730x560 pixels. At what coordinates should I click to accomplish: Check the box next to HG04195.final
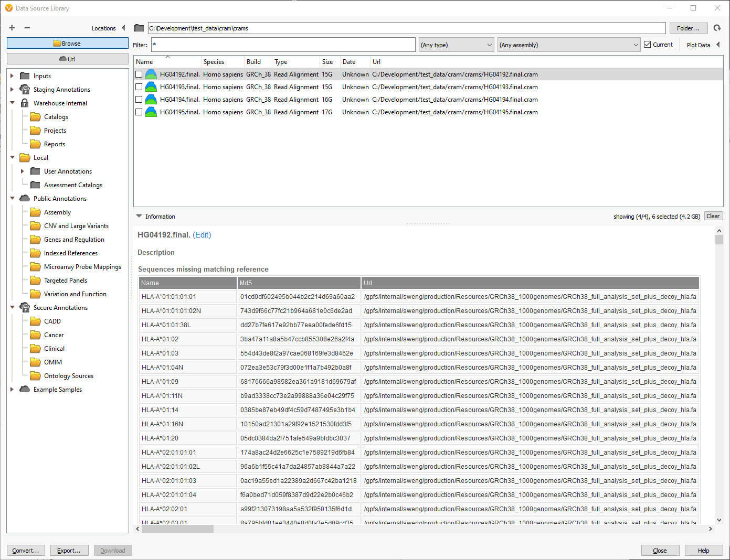(x=139, y=112)
